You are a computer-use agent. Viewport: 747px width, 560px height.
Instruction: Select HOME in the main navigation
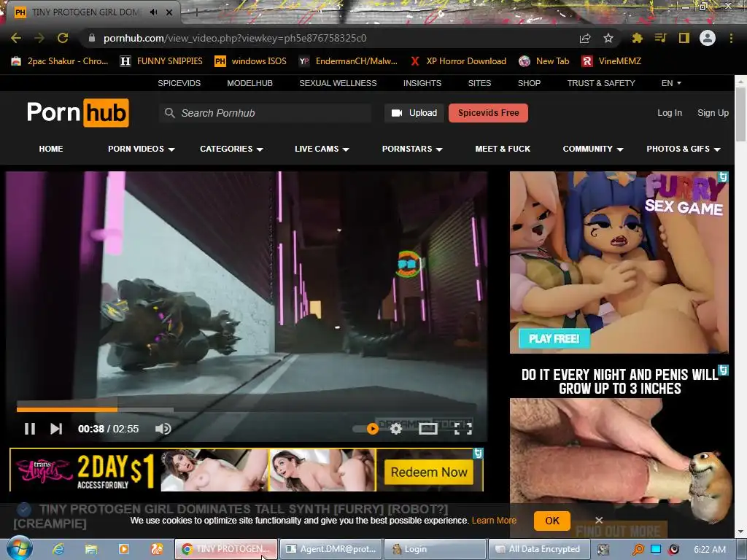[51, 149]
